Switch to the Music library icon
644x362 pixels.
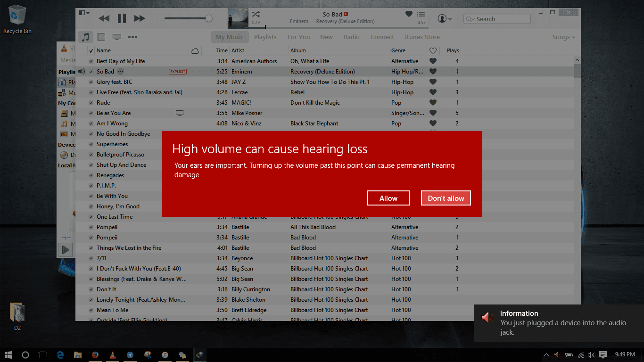point(85,37)
